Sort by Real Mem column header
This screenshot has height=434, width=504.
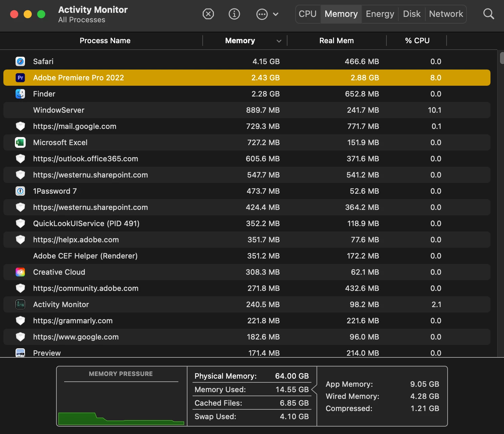336,40
